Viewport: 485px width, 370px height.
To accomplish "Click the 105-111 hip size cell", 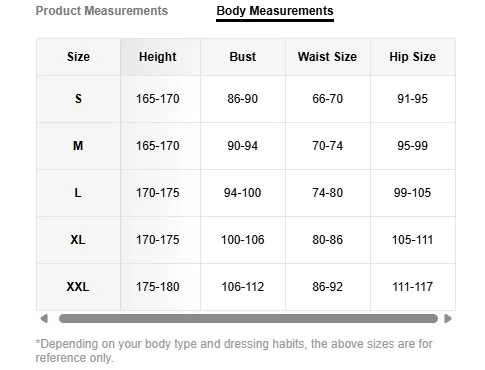I will click(x=413, y=240).
